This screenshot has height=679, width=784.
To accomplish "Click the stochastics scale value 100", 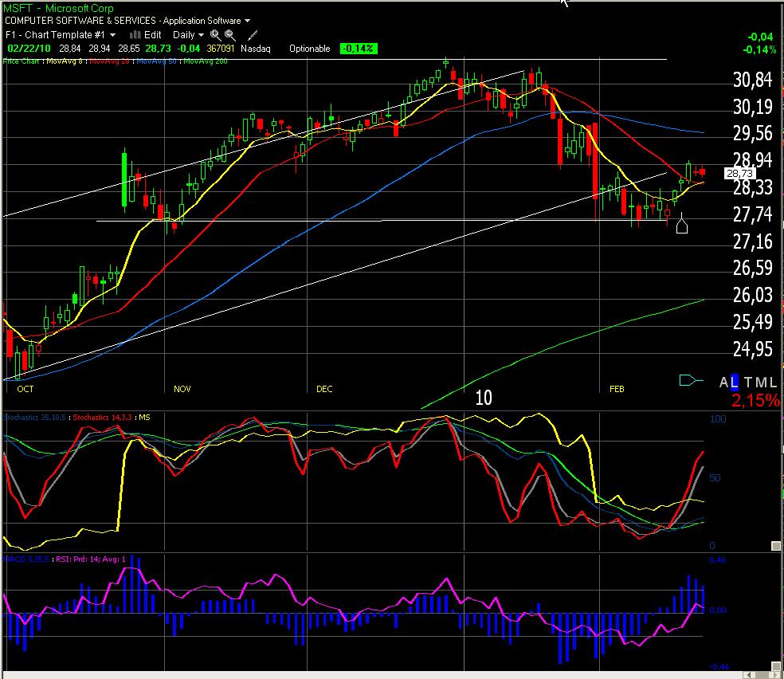I will (718, 419).
